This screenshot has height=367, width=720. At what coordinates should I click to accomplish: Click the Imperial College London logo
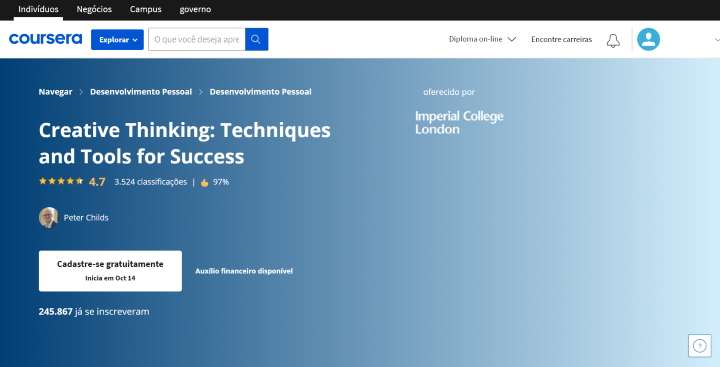(459, 123)
